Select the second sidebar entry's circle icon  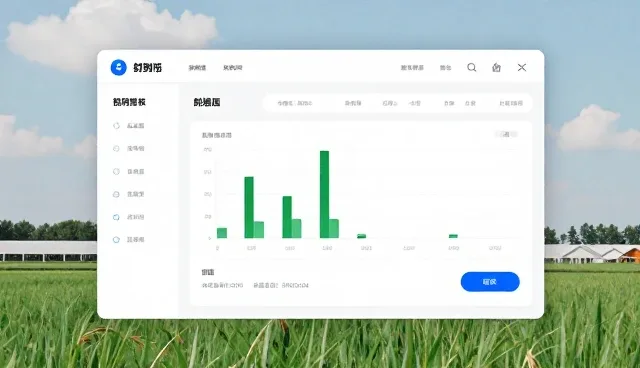tap(116, 149)
